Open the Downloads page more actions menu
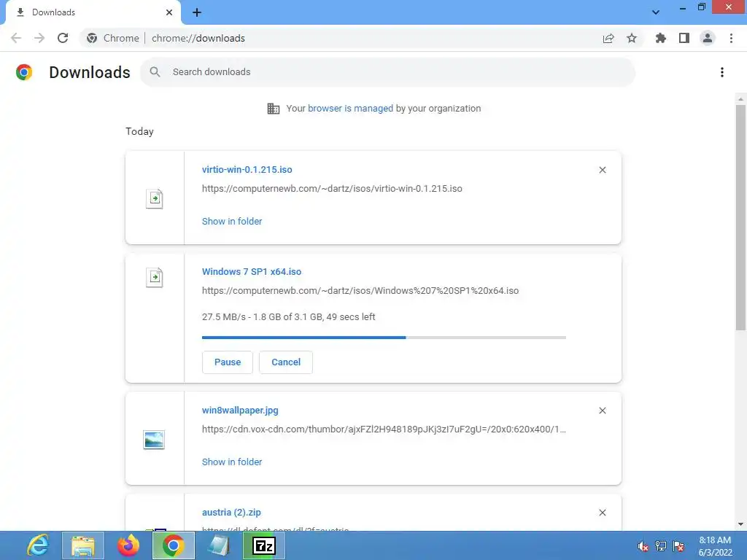747x560 pixels. pos(722,72)
